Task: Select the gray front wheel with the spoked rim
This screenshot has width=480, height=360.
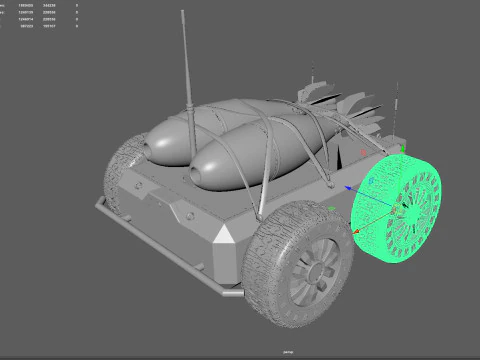Action: 297,263
